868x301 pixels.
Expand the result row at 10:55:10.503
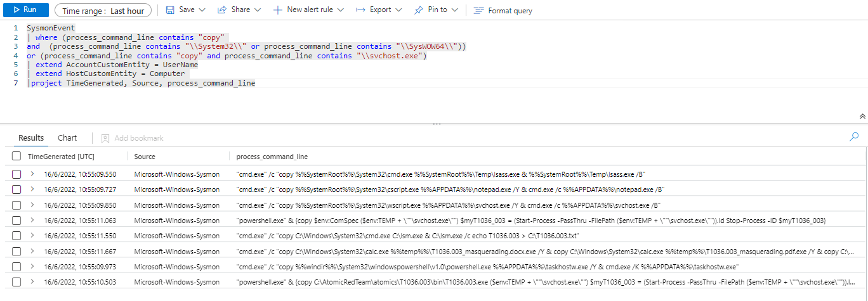[x=32, y=282]
